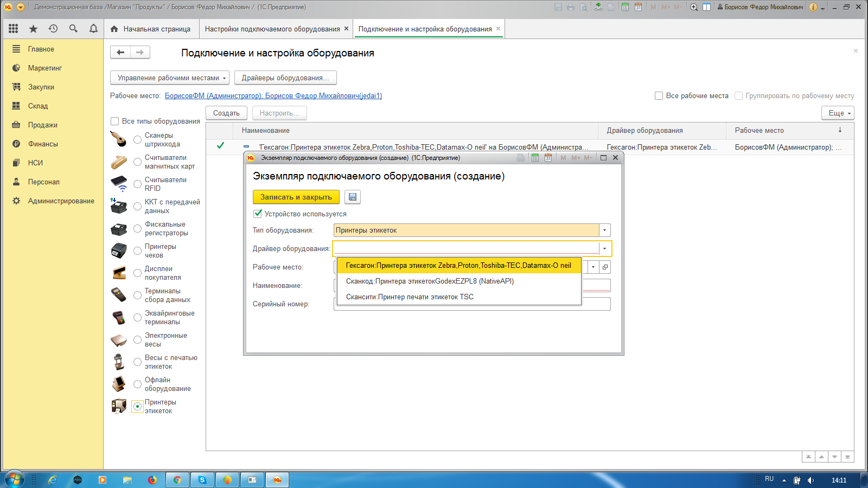Choose Скансити TSC printer driver option
This screenshot has width=868, height=488.
(x=458, y=297)
